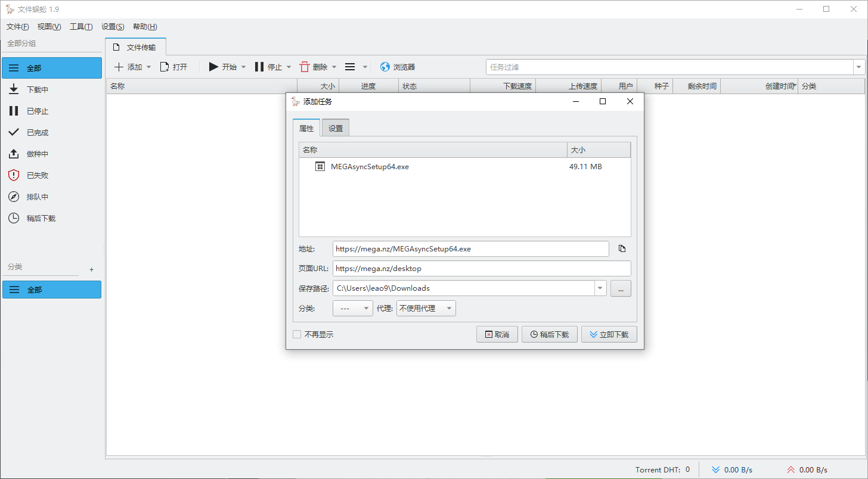
Task: Enable the 不再显示 checkbox
Action: tap(297, 334)
